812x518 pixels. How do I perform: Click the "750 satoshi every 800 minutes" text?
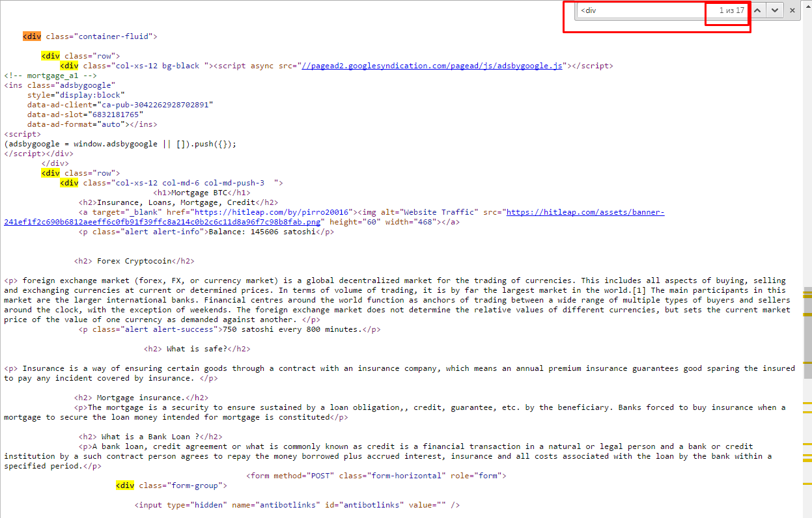[292, 329]
